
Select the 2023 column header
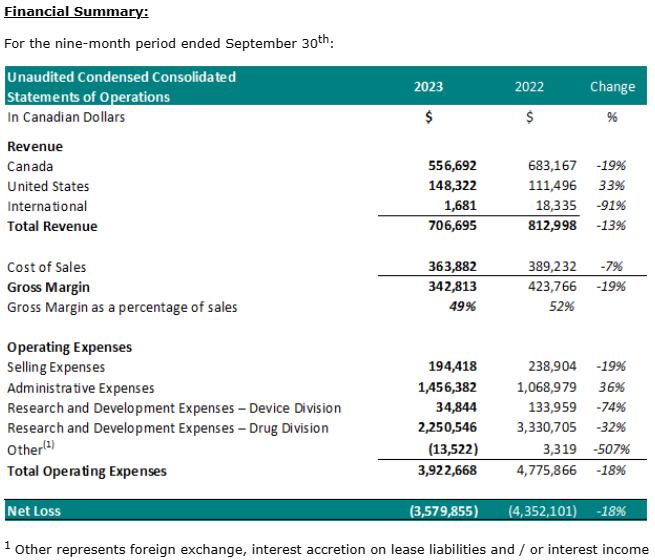tap(428, 87)
